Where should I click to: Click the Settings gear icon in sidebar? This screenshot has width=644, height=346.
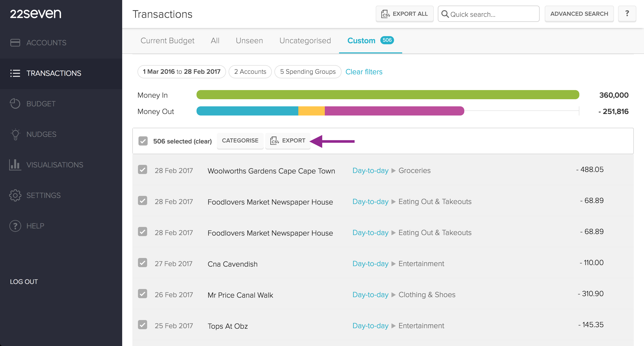pyautogui.click(x=15, y=195)
